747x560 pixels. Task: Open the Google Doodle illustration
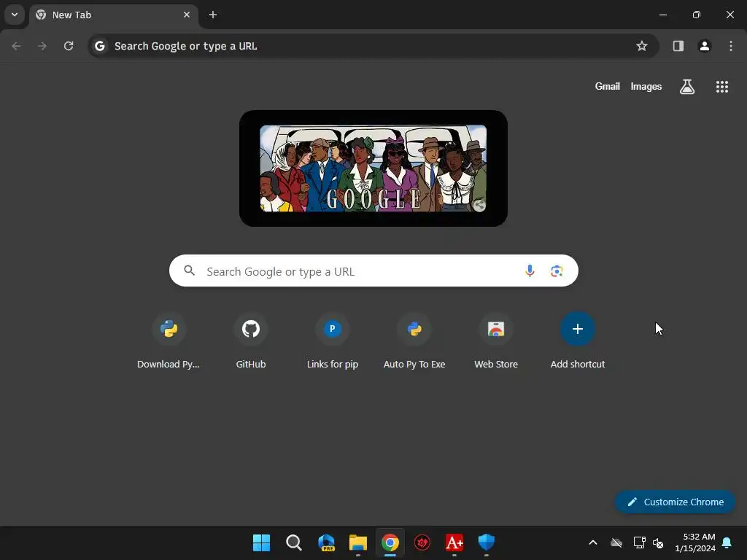[x=373, y=168]
